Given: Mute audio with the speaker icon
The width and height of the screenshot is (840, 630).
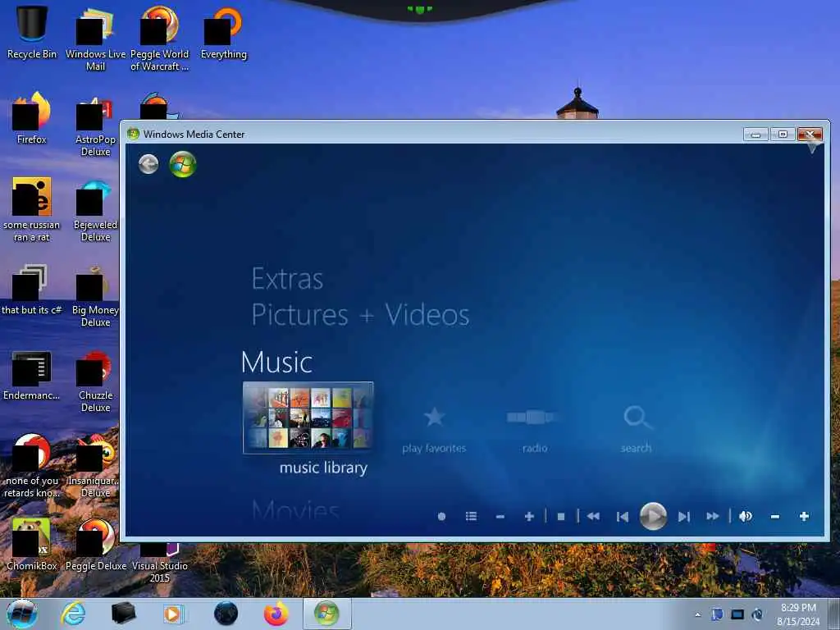Looking at the screenshot, I should point(745,517).
